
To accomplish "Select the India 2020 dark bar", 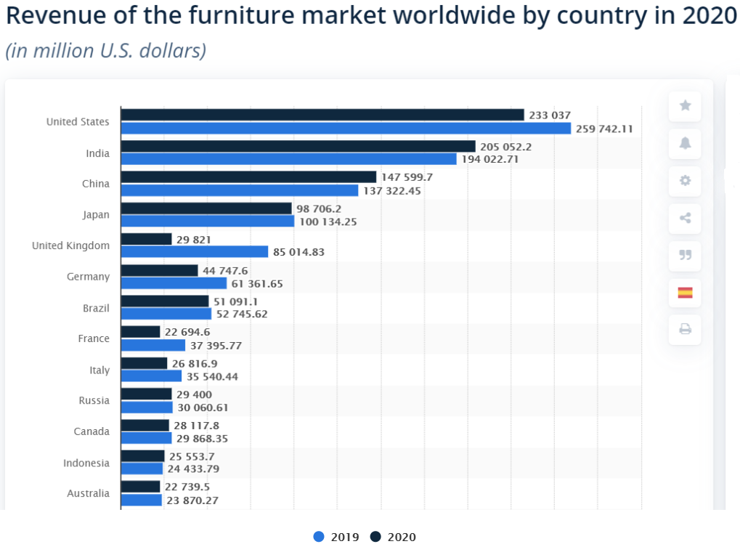I will click(298, 146).
